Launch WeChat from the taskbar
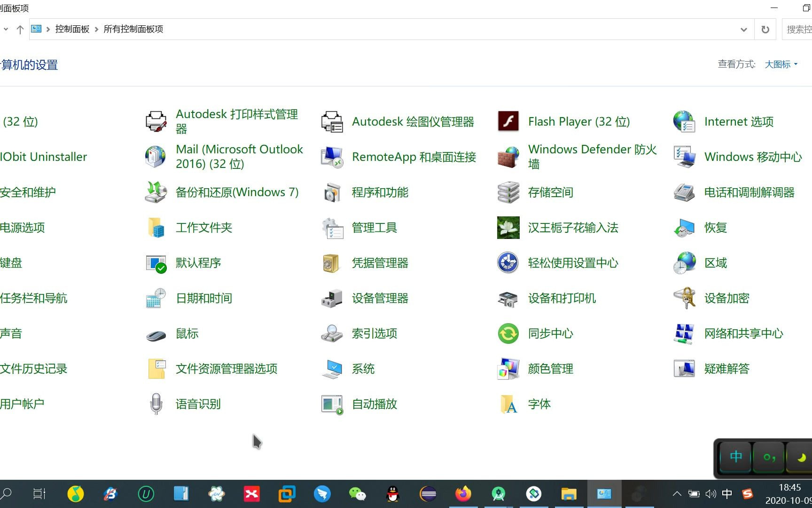Viewport: 812px width, 508px height. point(358,494)
